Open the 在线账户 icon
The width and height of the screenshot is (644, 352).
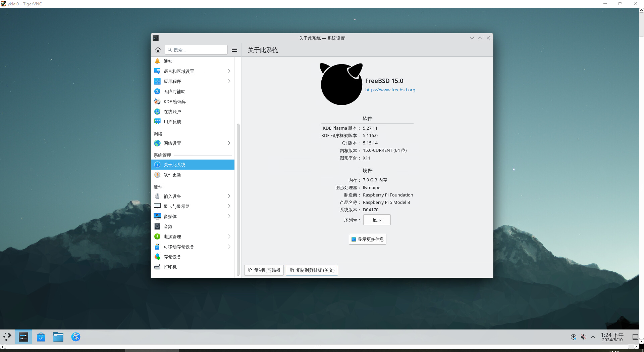(x=157, y=112)
